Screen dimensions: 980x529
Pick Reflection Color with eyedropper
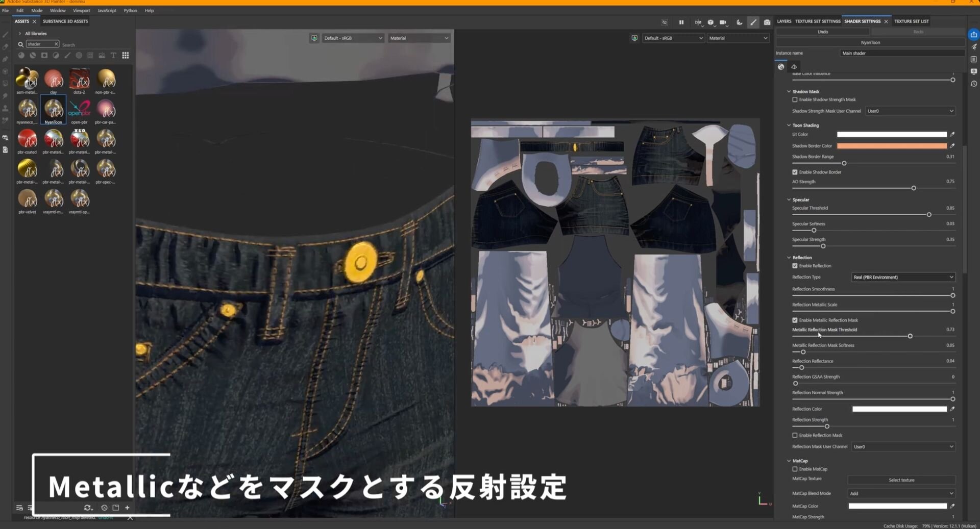[952, 409]
